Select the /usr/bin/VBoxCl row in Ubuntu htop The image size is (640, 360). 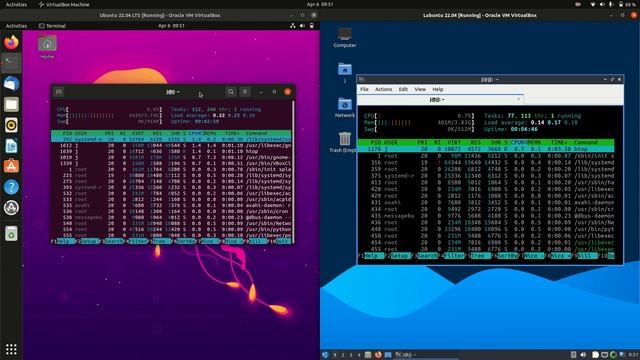[171, 163]
